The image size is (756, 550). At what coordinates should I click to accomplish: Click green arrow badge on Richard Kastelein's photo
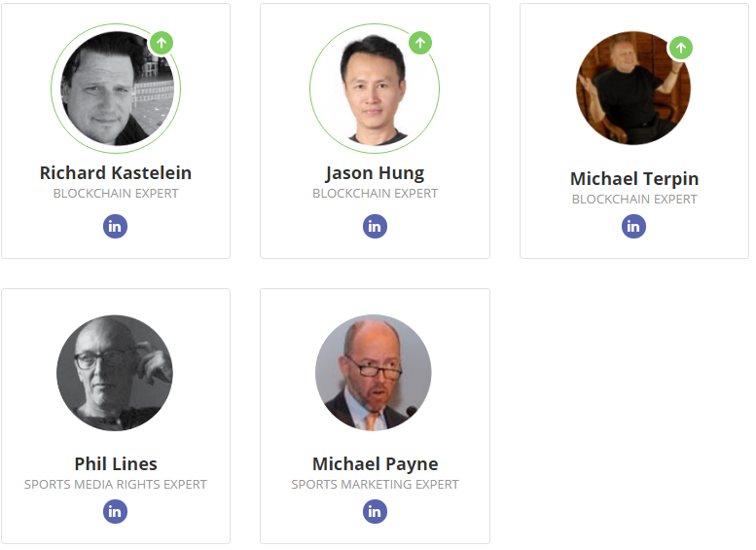(x=162, y=43)
